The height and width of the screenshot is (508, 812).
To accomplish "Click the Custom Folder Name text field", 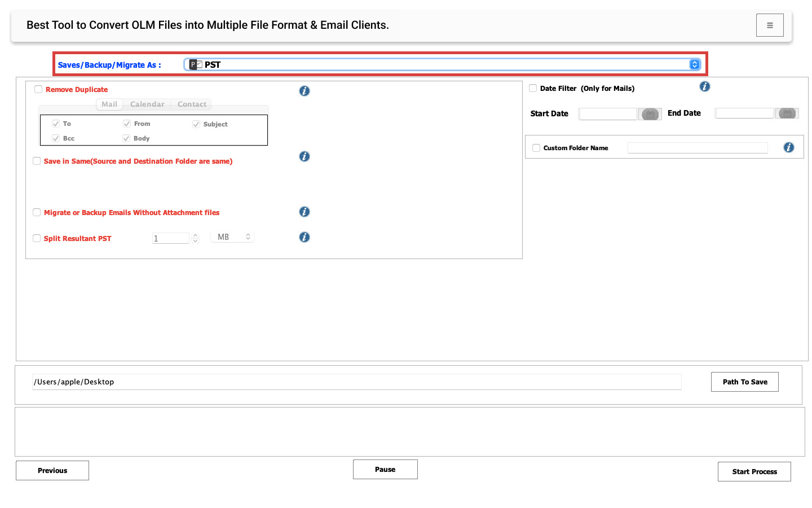I will (698, 148).
